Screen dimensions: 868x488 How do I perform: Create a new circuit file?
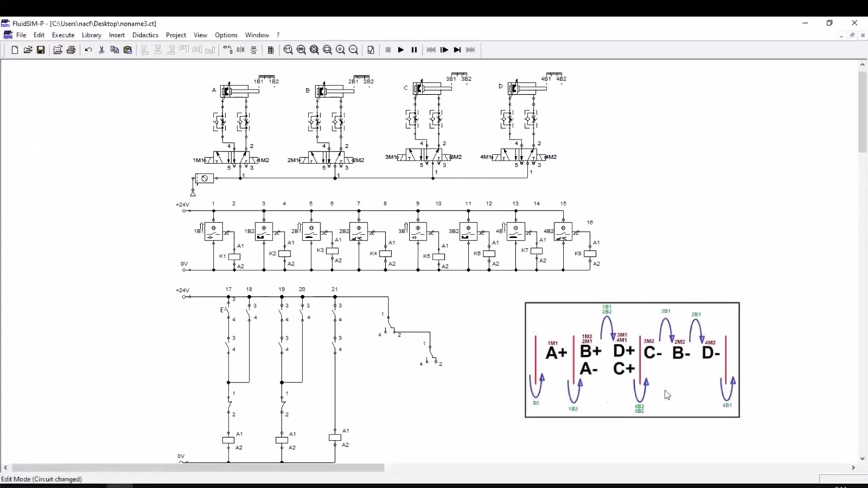(x=15, y=49)
